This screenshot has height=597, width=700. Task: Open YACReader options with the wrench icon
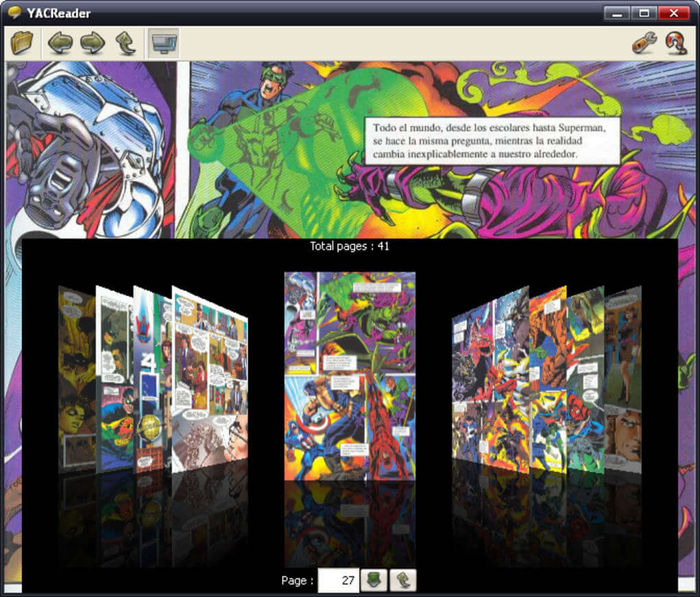click(645, 43)
